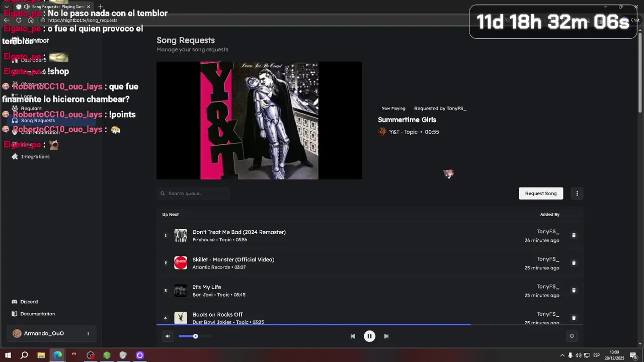Open File Explorer from the taskbar
The width and height of the screenshot is (644, 362).
click(x=41, y=355)
